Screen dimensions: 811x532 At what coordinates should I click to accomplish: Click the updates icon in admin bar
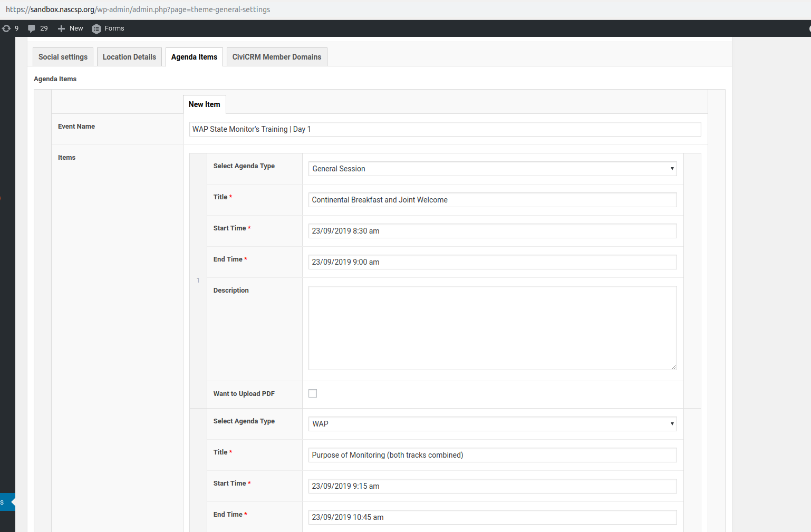pos(6,28)
